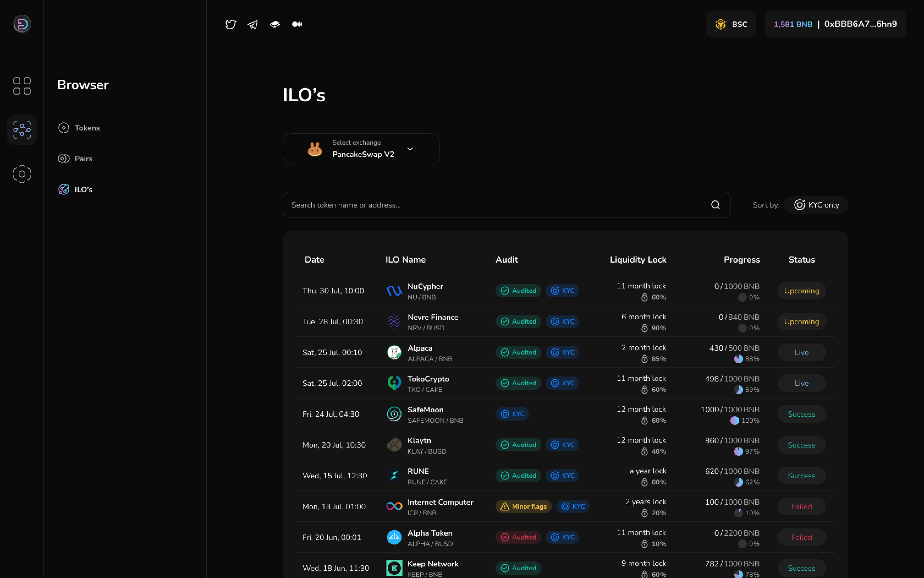Click the Nevre Finance token logo

[394, 321]
